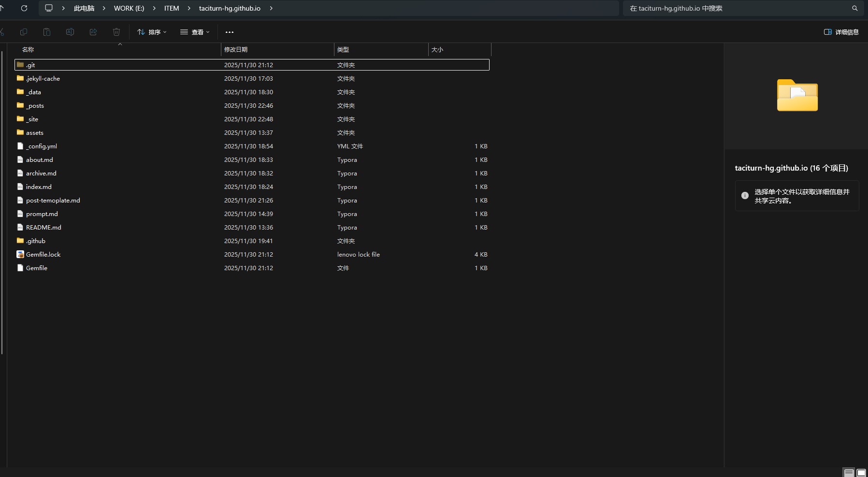Click the rename icon in toolbar
The width and height of the screenshot is (868, 477).
[x=70, y=32]
